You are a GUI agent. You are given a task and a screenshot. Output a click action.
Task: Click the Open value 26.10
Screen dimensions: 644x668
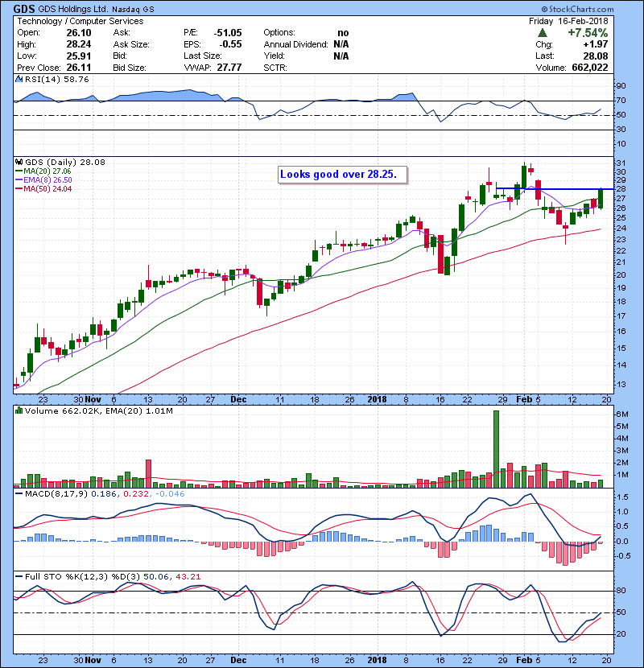(79, 33)
